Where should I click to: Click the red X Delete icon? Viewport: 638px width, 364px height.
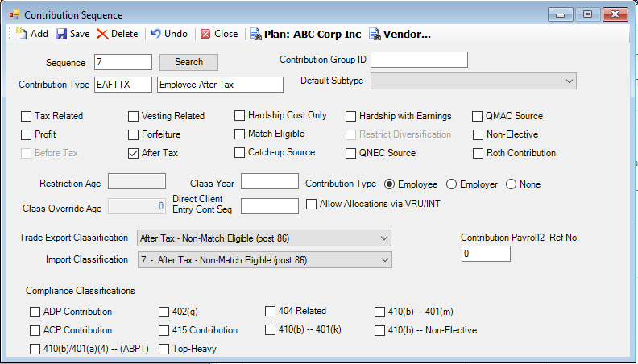point(102,34)
